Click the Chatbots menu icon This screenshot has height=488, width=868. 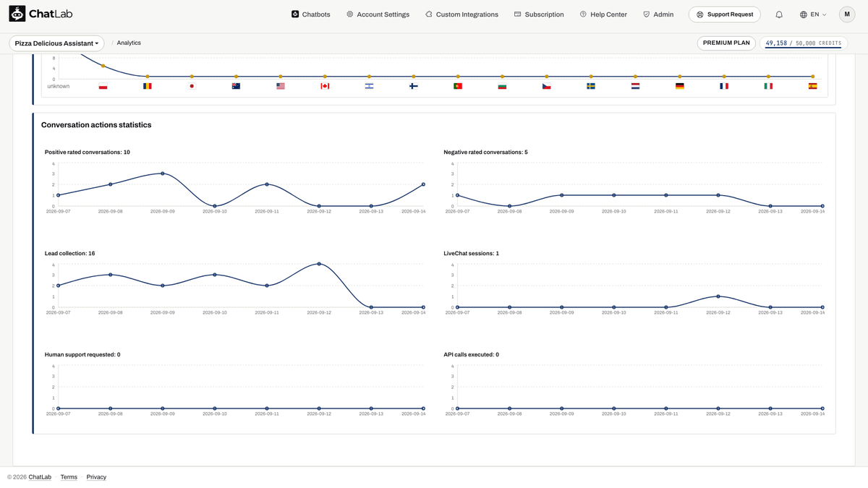(295, 14)
